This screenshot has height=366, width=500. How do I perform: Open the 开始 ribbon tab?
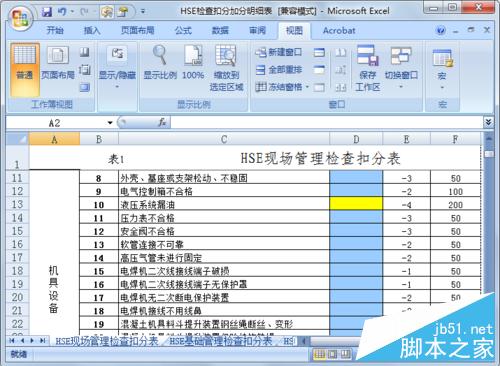(x=55, y=30)
